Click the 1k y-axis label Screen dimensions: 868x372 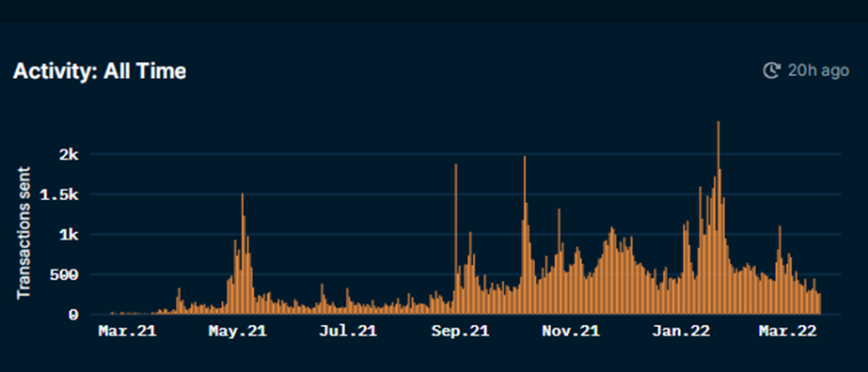[x=71, y=234]
